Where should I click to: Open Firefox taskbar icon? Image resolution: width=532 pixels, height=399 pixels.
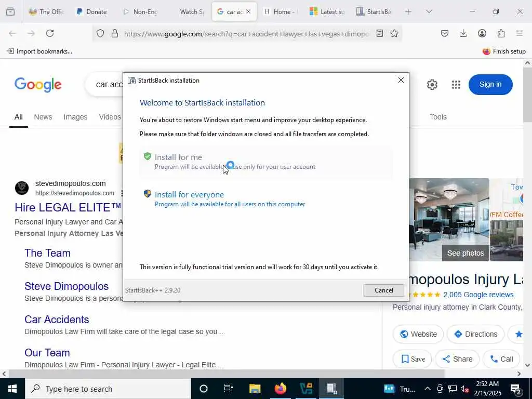coord(280,389)
